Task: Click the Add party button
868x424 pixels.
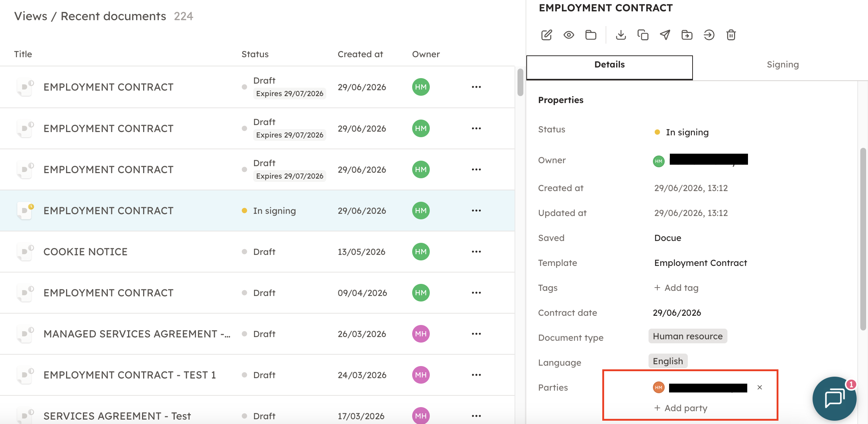Action: coord(681,408)
